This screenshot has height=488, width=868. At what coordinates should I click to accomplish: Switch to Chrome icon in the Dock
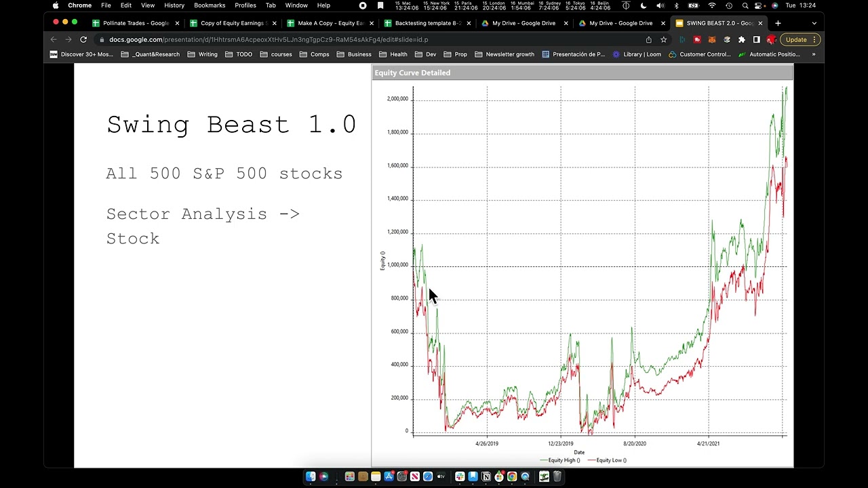(x=512, y=476)
